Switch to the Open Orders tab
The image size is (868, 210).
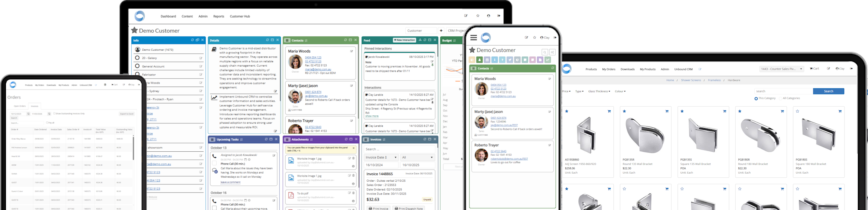20,106
